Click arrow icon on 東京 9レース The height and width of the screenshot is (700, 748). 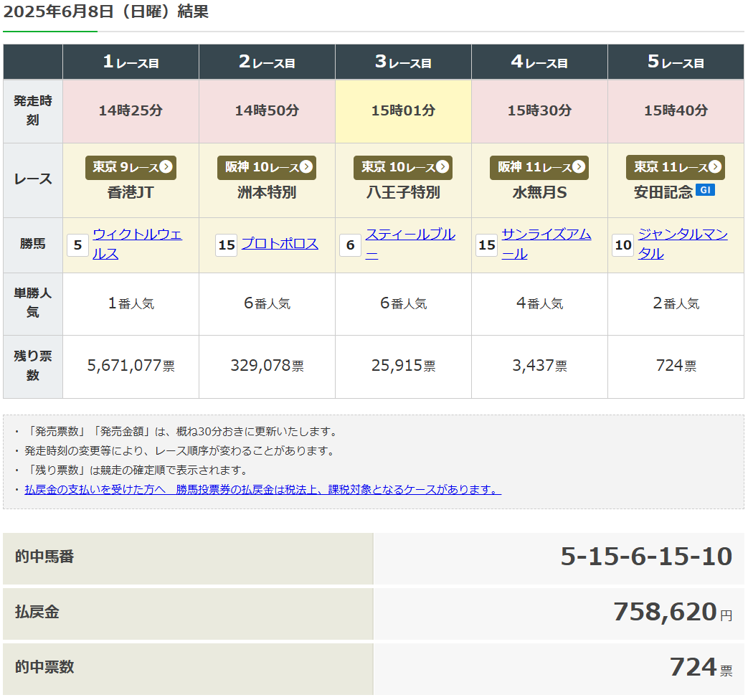pyautogui.click(x=166, y=166)
